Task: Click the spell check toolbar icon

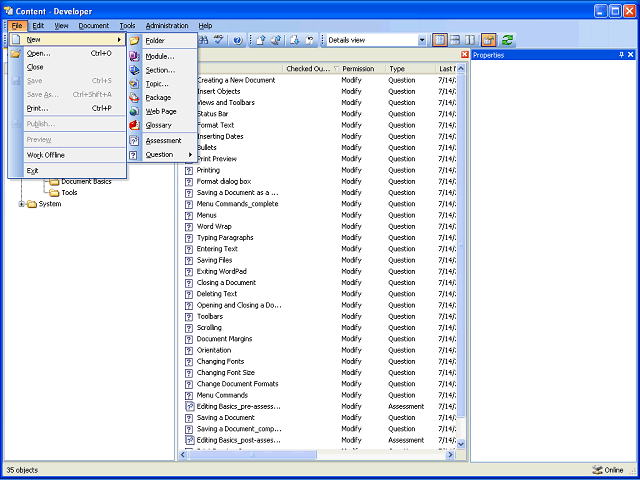Action: point(219,40)
